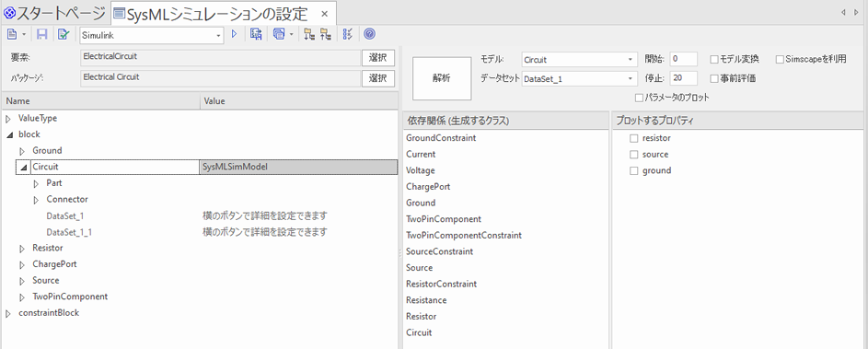
Task: Collapse the block tree node
Action: (x=9, y=134)
